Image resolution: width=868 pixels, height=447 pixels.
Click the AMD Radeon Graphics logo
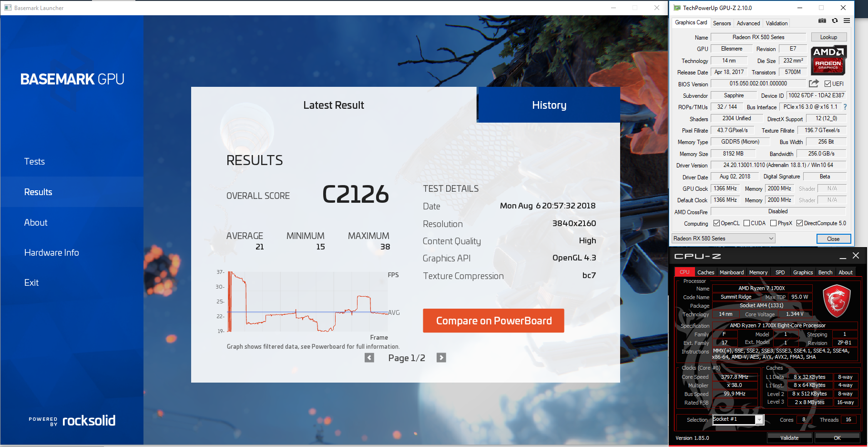pyautogui.click(x=828, y=60)
